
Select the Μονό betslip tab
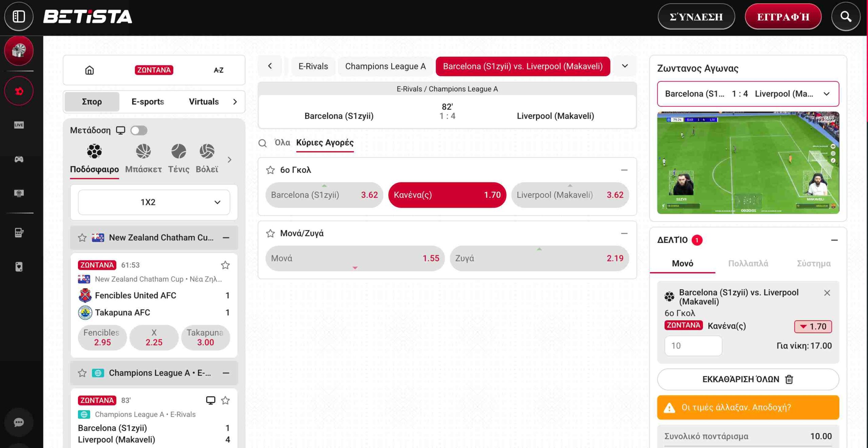tap(682, 263)
